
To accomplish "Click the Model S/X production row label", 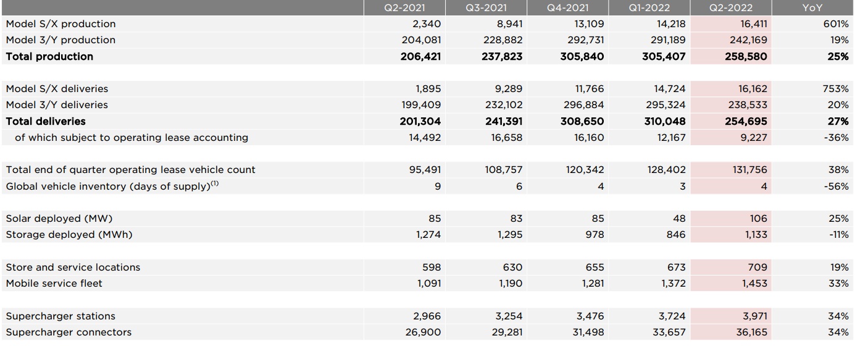I will tap(61, 24).
